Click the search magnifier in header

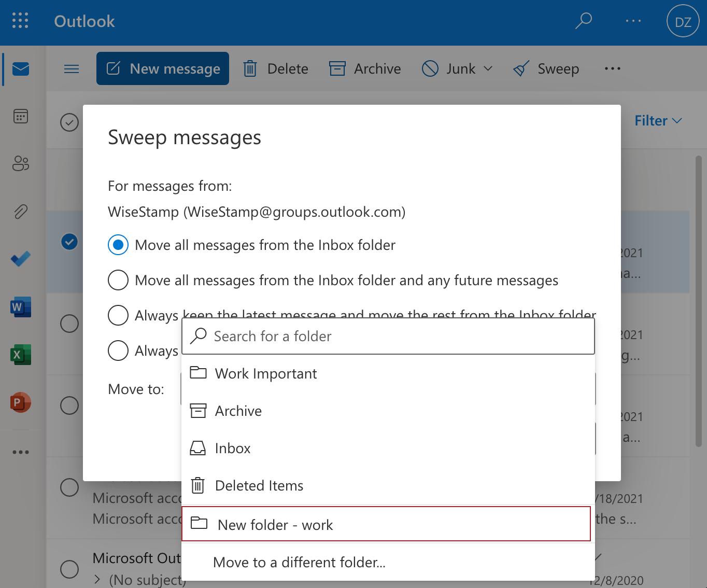pyautogui.click(x=584, y=21)
